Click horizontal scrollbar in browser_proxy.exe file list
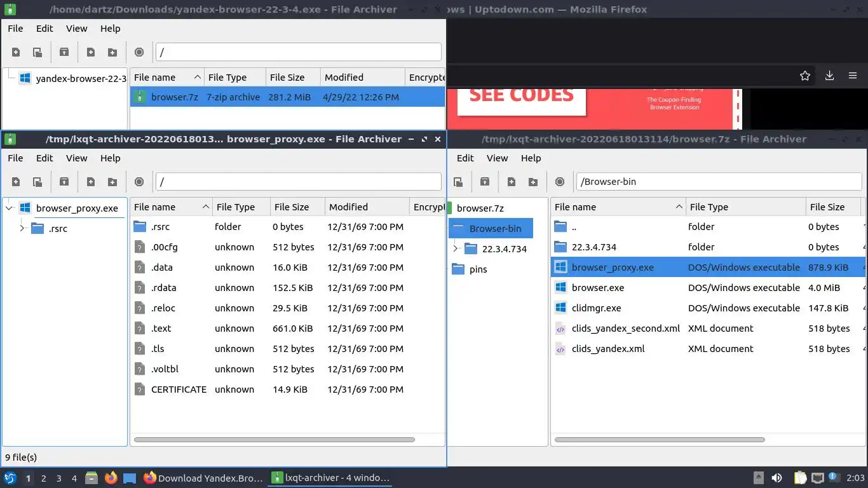Image resolution: width=868 pixels, height=488 pixels. (275, 440)
